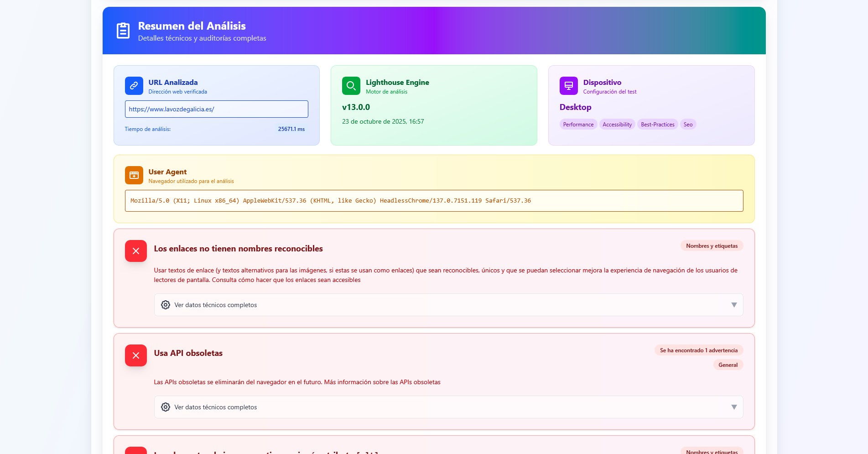Select the Best-Practices category tag

[657, 125]
